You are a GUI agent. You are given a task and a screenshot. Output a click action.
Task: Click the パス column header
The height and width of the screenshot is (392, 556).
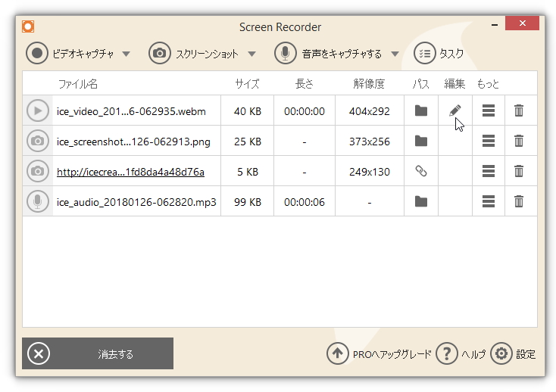[x=421, y=84]
